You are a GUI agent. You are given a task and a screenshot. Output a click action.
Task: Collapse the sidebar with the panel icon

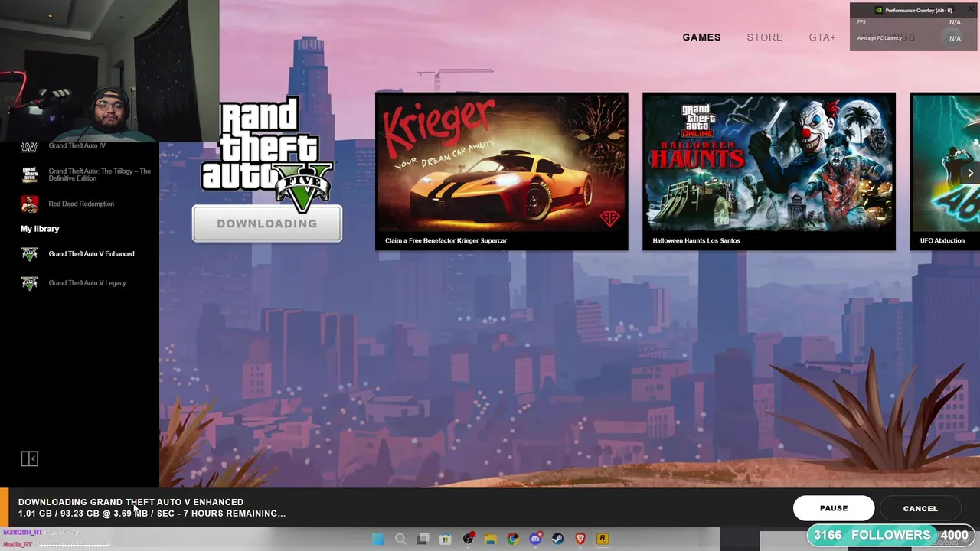coord(29,458)
